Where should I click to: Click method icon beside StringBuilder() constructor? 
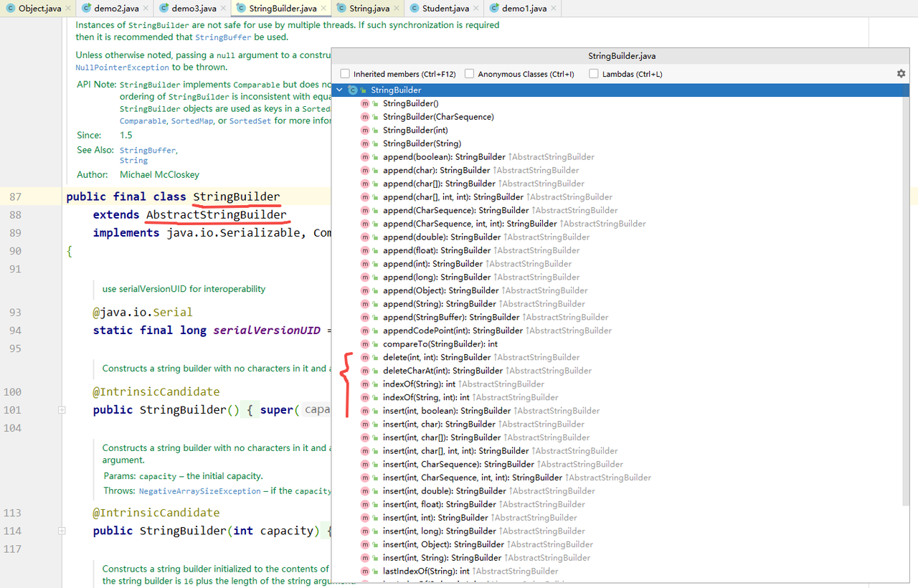(365, 103)
